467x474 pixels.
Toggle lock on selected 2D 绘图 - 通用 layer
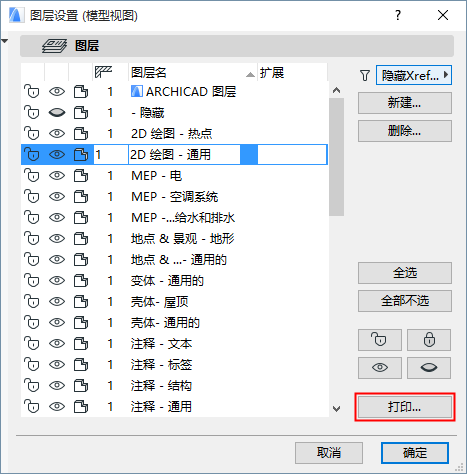(x=32, y=154)
